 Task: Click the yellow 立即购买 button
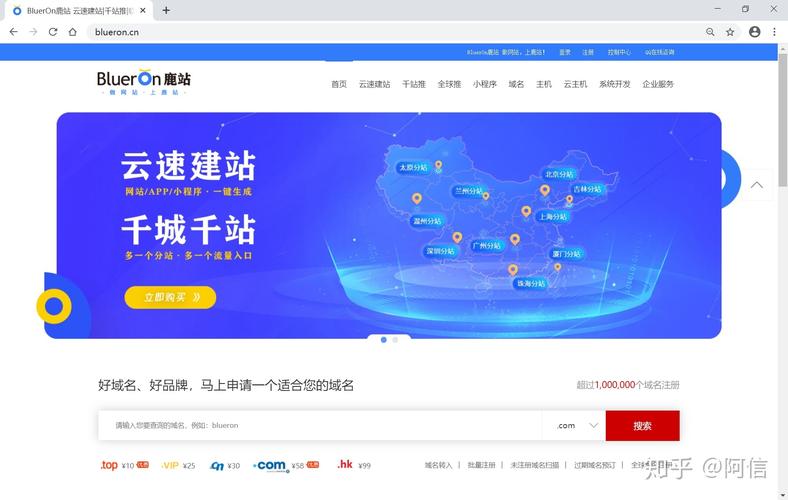tap(170, 297)
